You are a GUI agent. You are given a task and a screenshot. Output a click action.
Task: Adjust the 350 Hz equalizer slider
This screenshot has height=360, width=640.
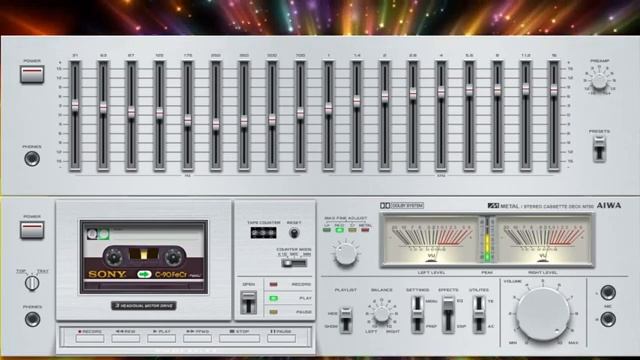(x=244, y=122)
